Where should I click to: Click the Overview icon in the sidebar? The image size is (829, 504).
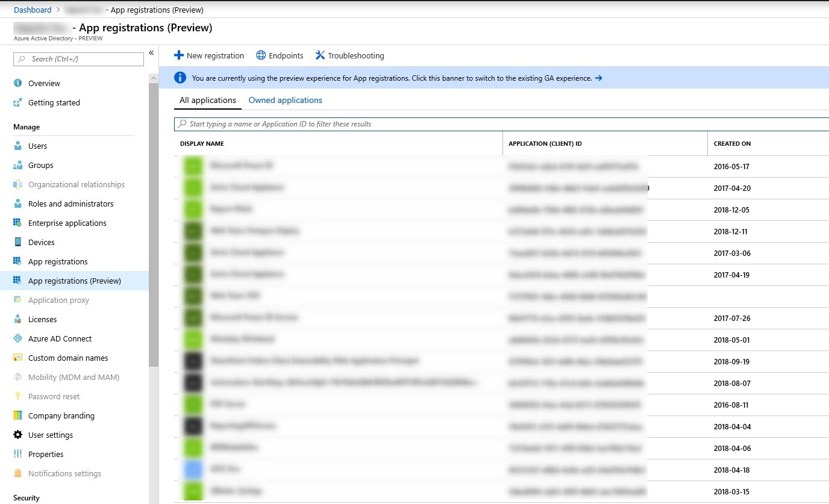[17, 83]
